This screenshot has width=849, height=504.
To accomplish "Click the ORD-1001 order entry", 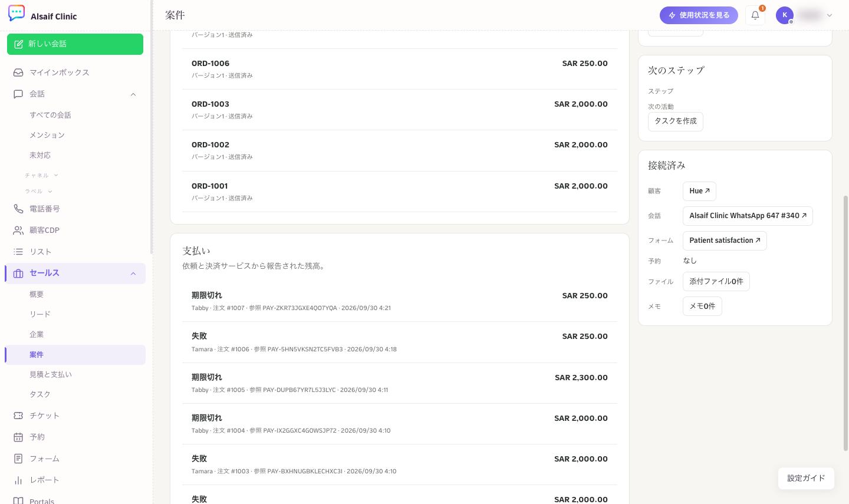I will pos(400,192).
